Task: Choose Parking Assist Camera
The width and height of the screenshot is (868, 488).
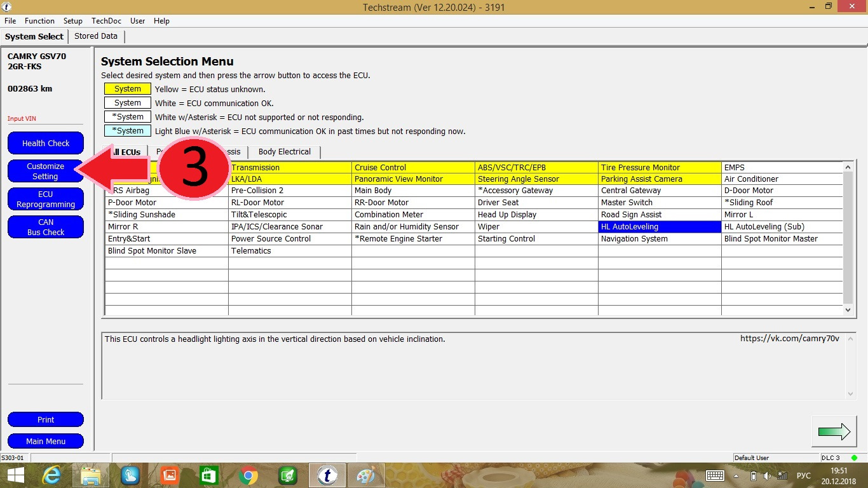Action: (x=660, y=179)
